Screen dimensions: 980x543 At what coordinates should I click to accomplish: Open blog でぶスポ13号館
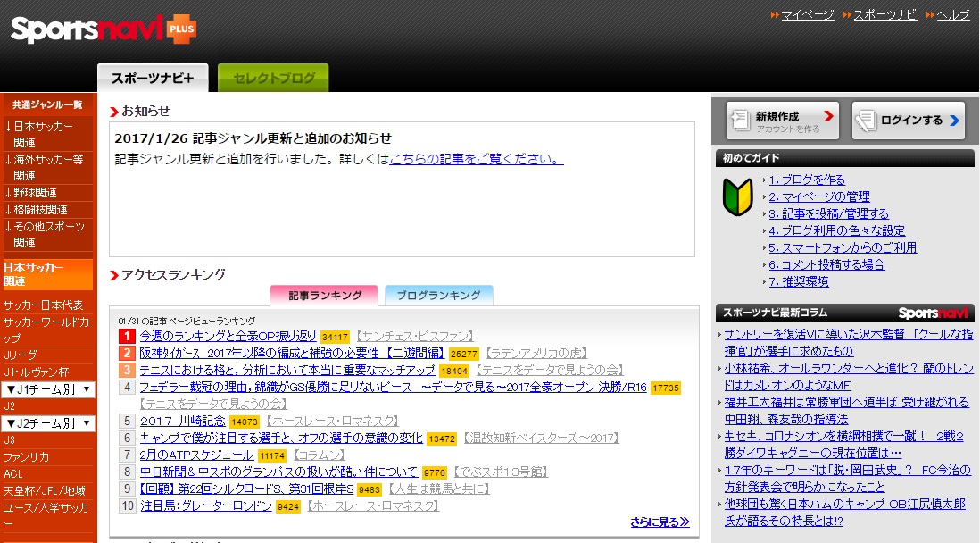[x=502, y=472]
